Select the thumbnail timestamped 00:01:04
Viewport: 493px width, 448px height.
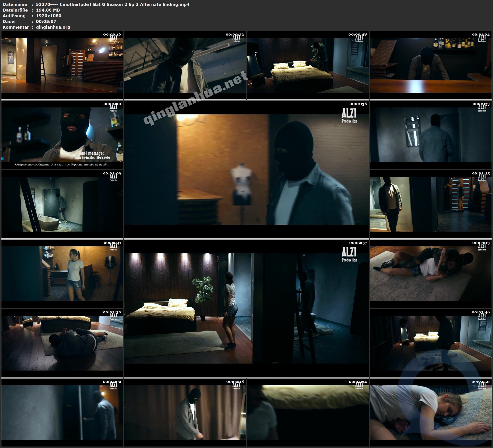coord(431,65)
